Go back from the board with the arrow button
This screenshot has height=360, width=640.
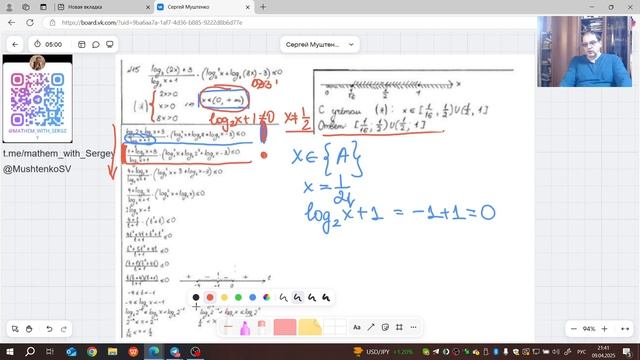pos(15,44)
